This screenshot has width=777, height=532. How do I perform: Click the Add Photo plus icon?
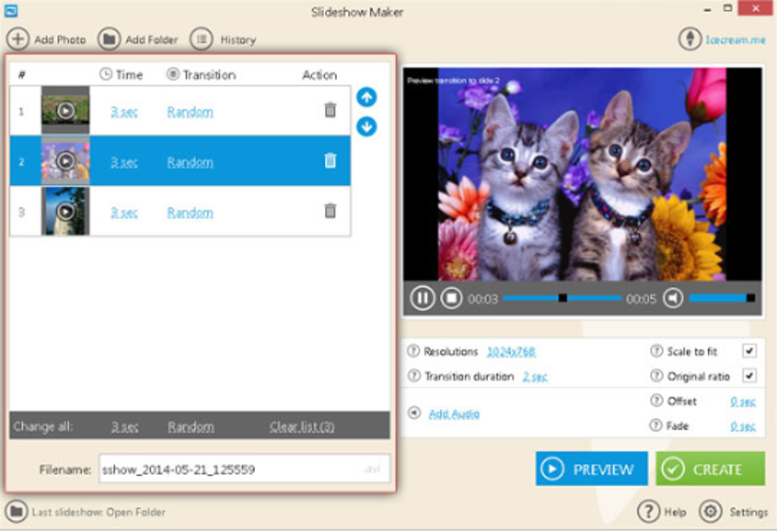tap(17, 40)
